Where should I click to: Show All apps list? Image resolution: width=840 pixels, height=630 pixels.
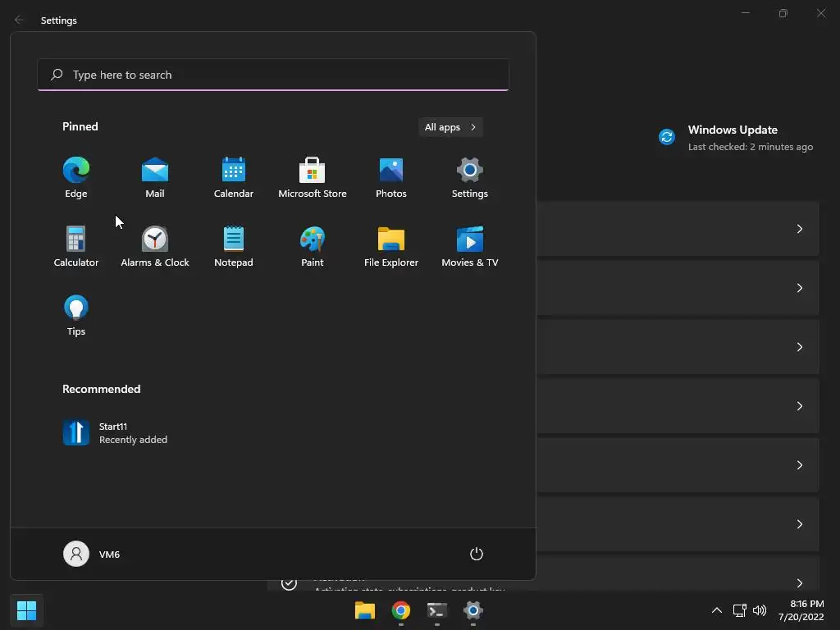450,127
